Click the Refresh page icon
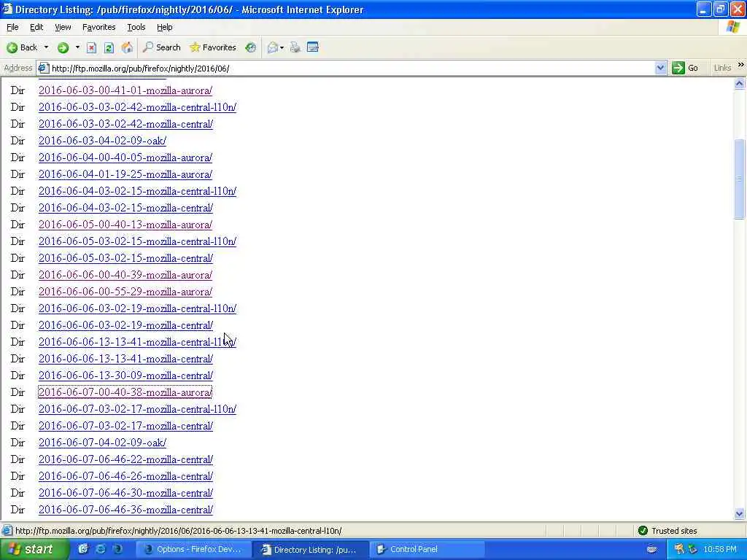Viewport: 747px width, 560px height. click(x=109, y=47)
